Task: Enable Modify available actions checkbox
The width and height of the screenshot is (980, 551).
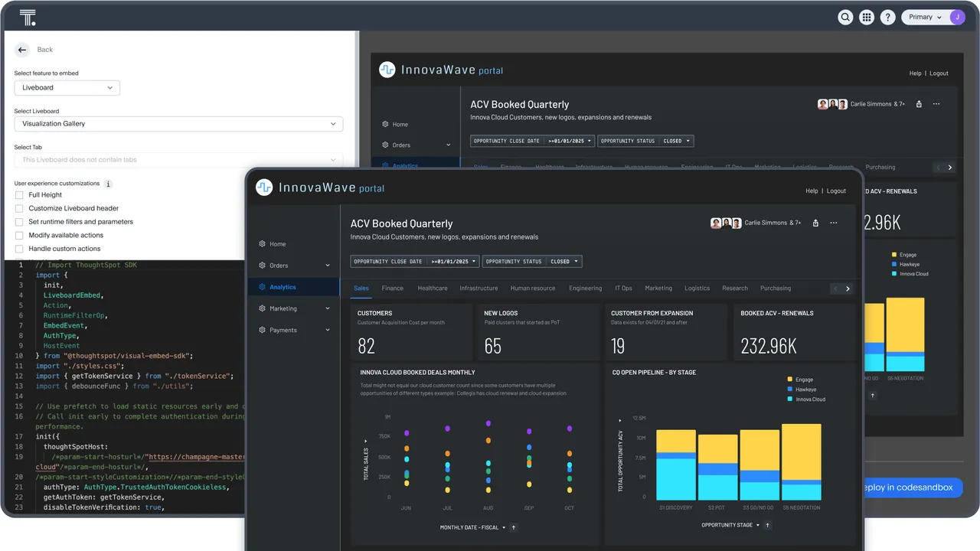Action: [x=19, y=236]
